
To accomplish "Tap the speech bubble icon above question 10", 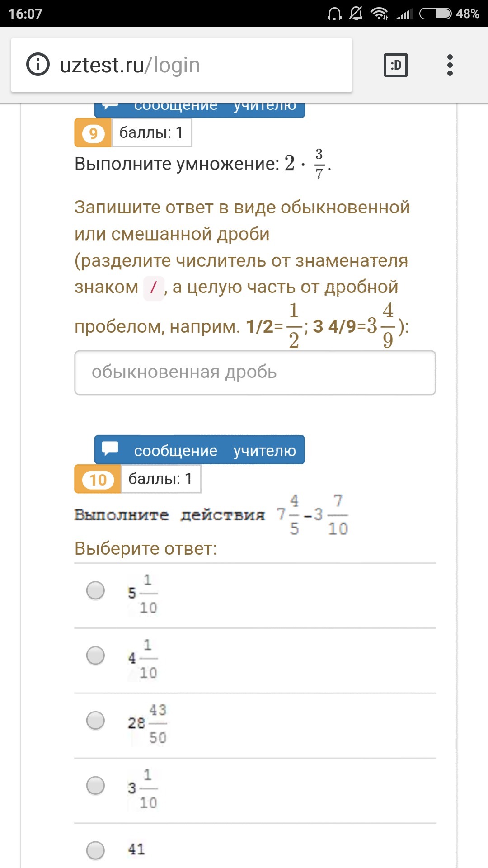I will click(x=110, y=449).
